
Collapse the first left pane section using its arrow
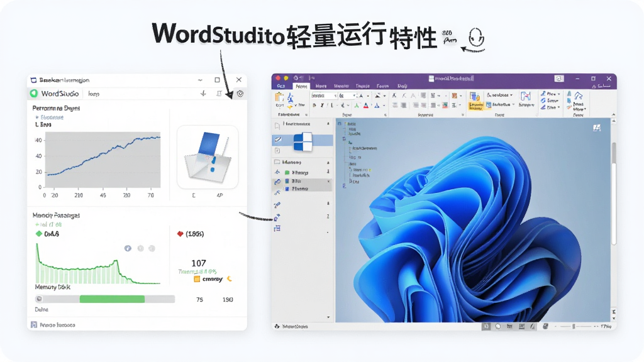pos(328,124)
